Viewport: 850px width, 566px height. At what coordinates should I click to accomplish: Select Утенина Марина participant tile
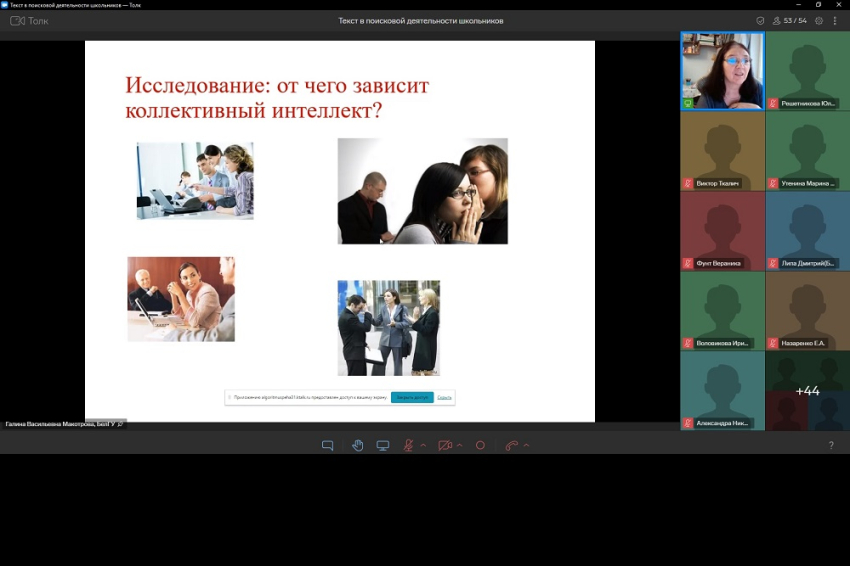tap(808, 151)
